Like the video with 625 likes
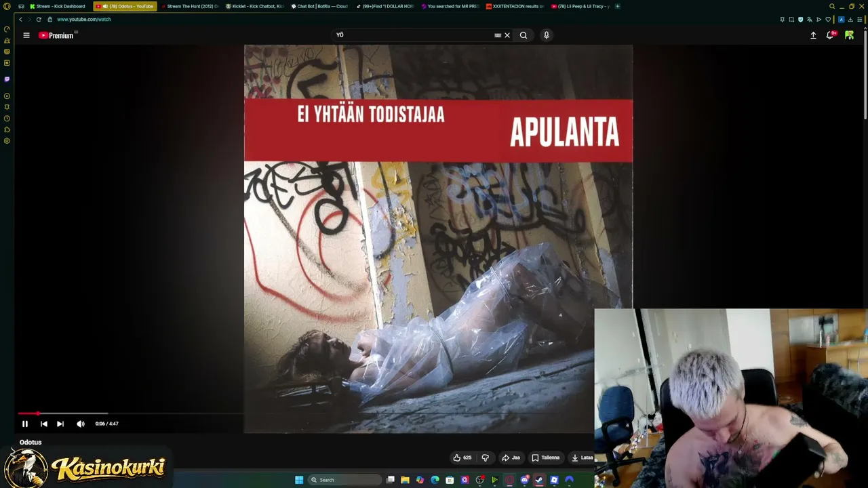Screen dimensions: 868x488 point(462,457)
